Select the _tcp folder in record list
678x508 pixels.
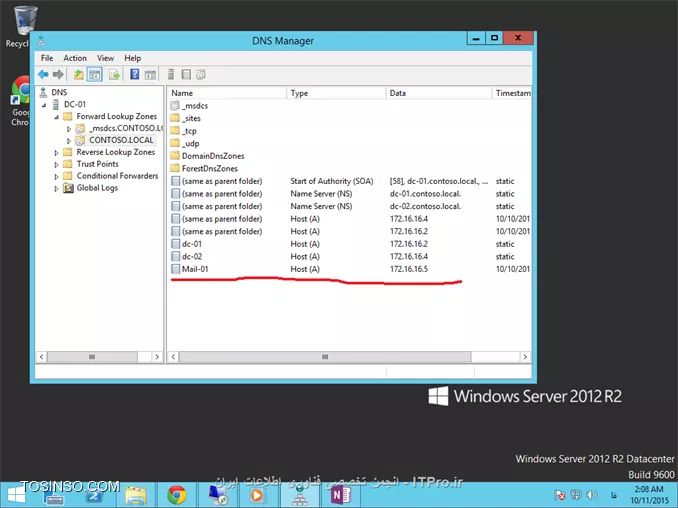tap(183, 131)
